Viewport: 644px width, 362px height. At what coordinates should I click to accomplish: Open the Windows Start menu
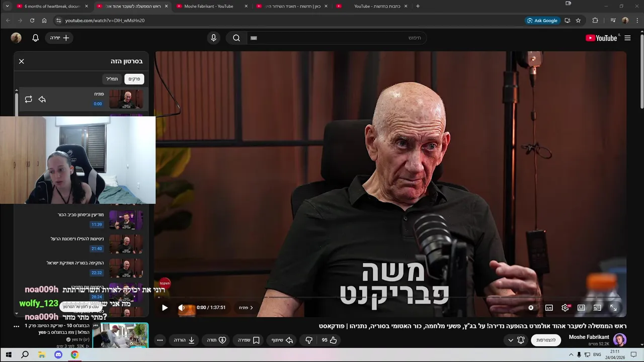[9, 355]
